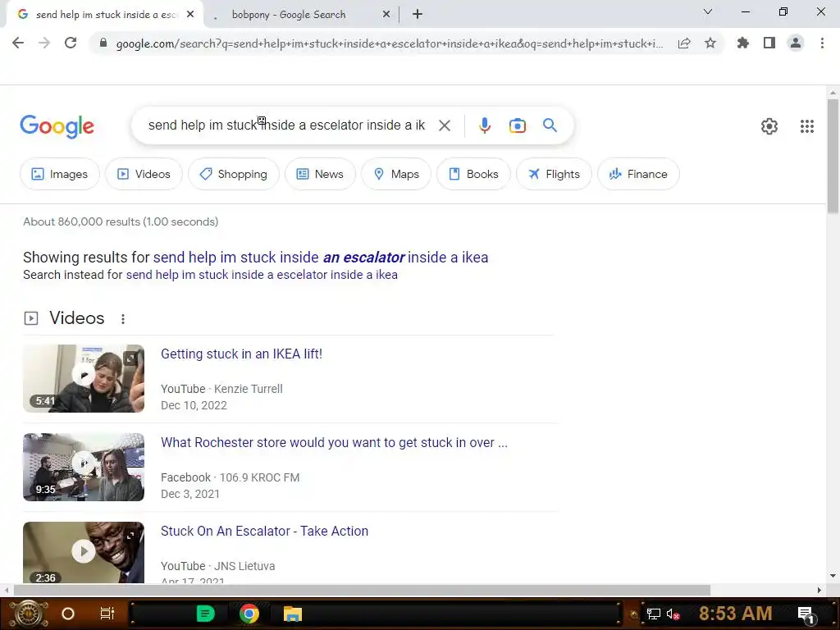Open Videos section three-dot options

click(x=123, y=319)
